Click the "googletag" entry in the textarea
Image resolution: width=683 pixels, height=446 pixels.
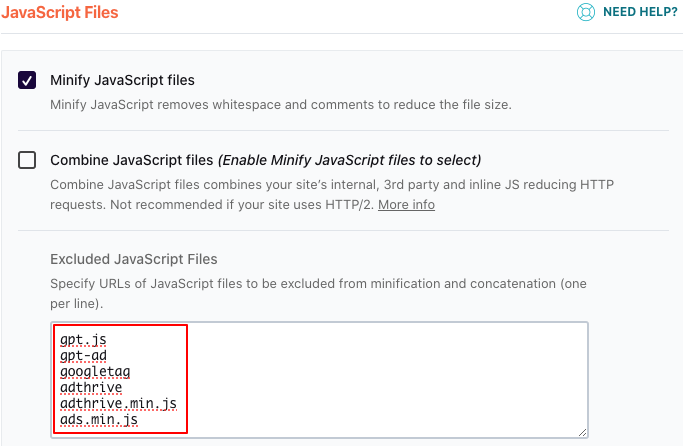(x=95, y=372)
